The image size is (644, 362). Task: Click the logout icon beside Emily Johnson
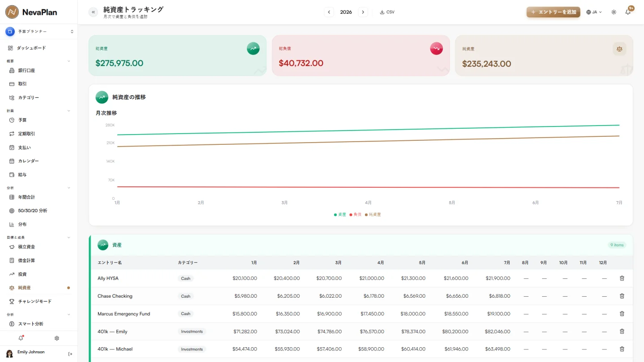(70, 354)
